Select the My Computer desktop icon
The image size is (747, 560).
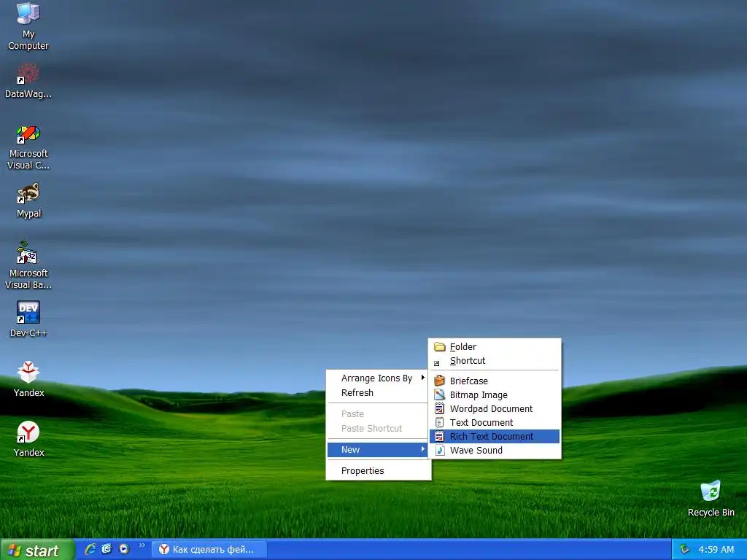(x=28, y=26)
